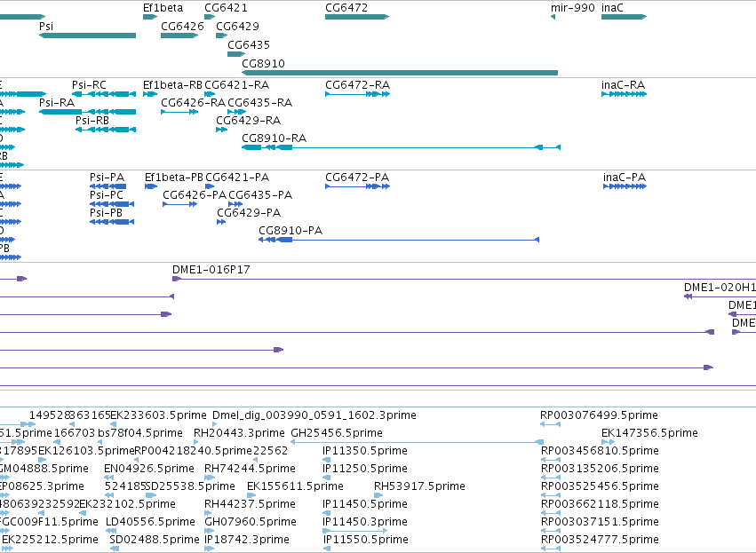The height and width of the screenshot is (553, 756).
Task: Open the Dmel_dig_003990_0591_1602.3prime EST label
Action: [x=314, y=415]
